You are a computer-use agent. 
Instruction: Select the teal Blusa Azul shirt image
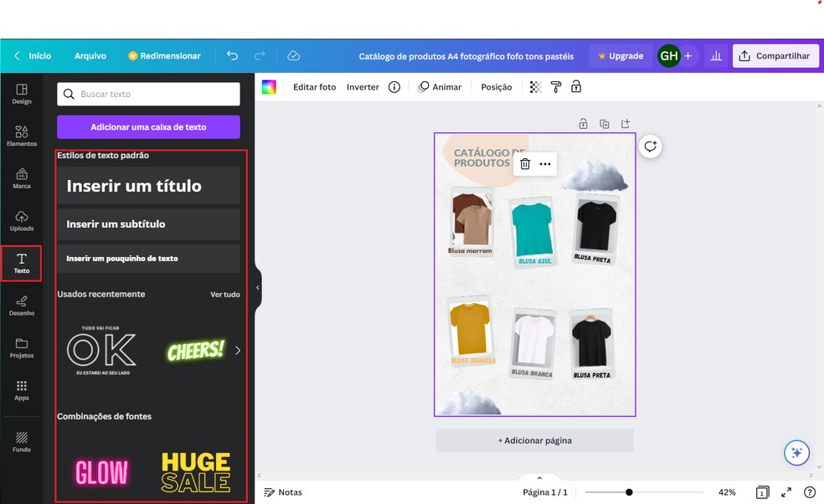click(533, 229)
